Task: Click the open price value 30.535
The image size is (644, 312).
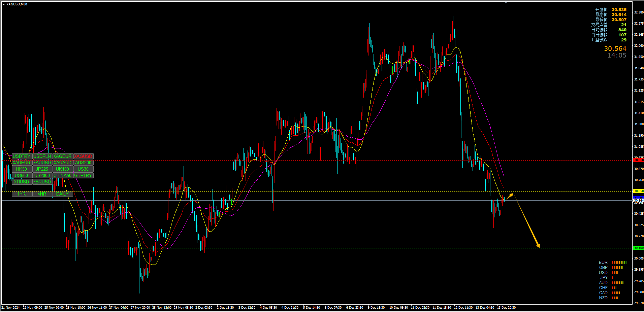Action: [619, 10]
